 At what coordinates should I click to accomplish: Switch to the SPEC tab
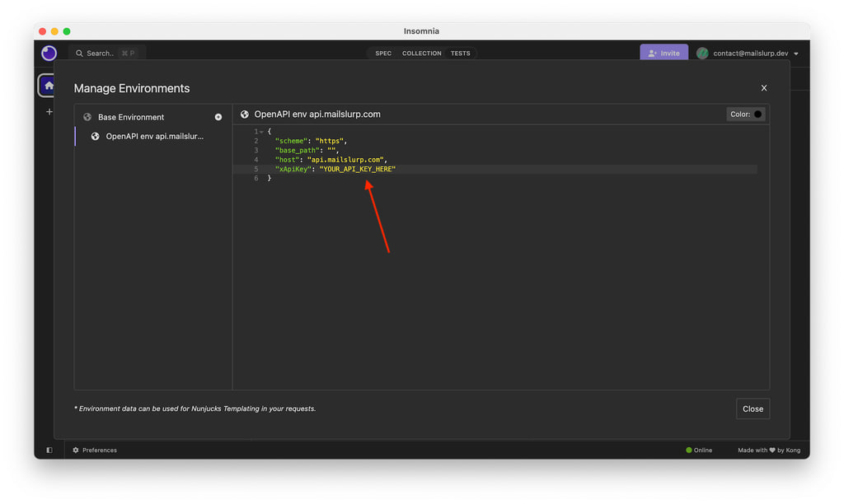[x=383, y=54]
